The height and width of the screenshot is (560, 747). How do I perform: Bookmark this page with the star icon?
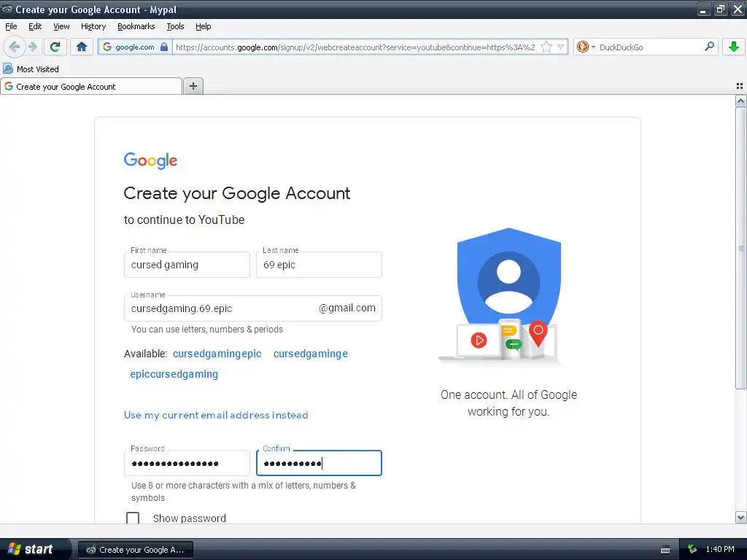pyautogui.click(x=546, y=47)
